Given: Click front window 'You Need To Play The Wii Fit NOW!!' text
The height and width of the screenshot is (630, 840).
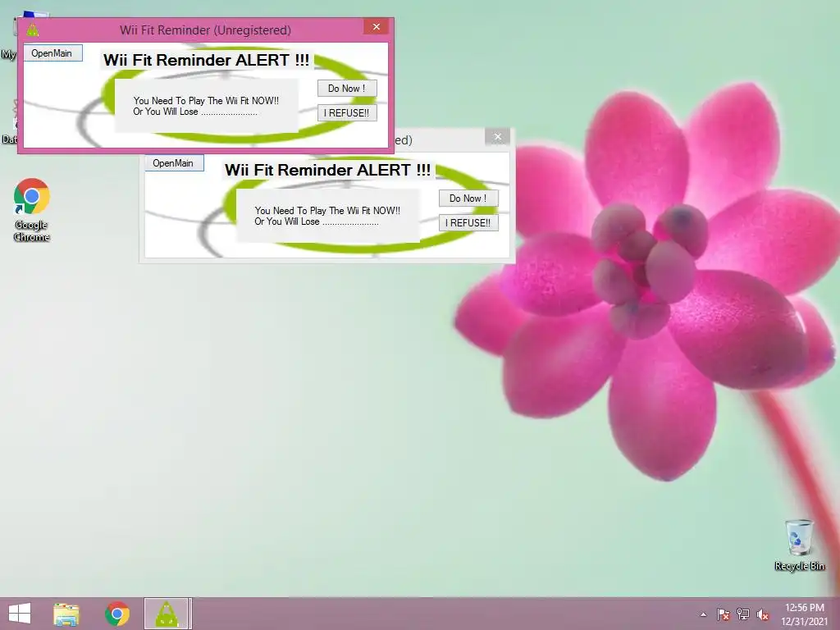Looking at the screenshot, I should coord(206,100).
